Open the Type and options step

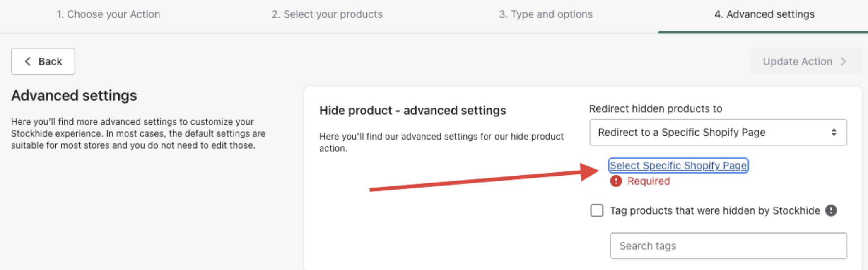pos(545,14)
